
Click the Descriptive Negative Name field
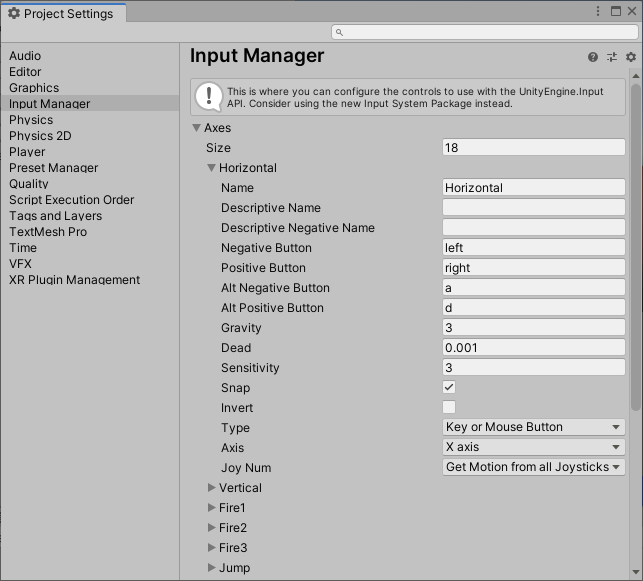click(534, 228)
